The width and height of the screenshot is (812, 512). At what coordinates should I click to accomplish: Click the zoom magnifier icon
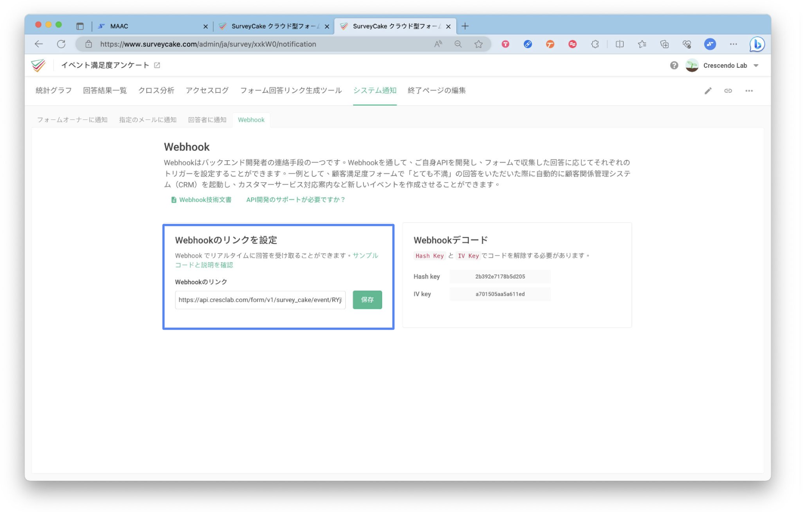(x=458, y=44)
